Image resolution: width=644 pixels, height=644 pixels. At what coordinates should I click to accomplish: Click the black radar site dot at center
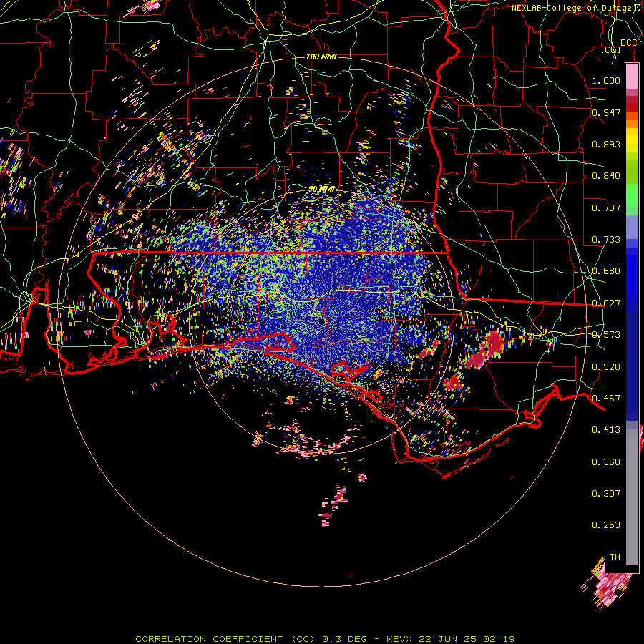(322, 321)
